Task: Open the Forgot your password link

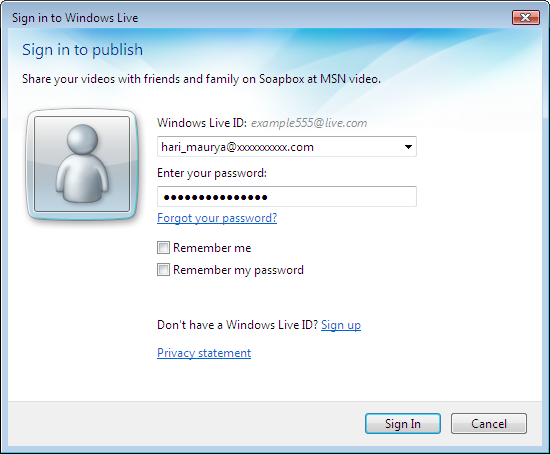Action: click(x=217, y=218)
